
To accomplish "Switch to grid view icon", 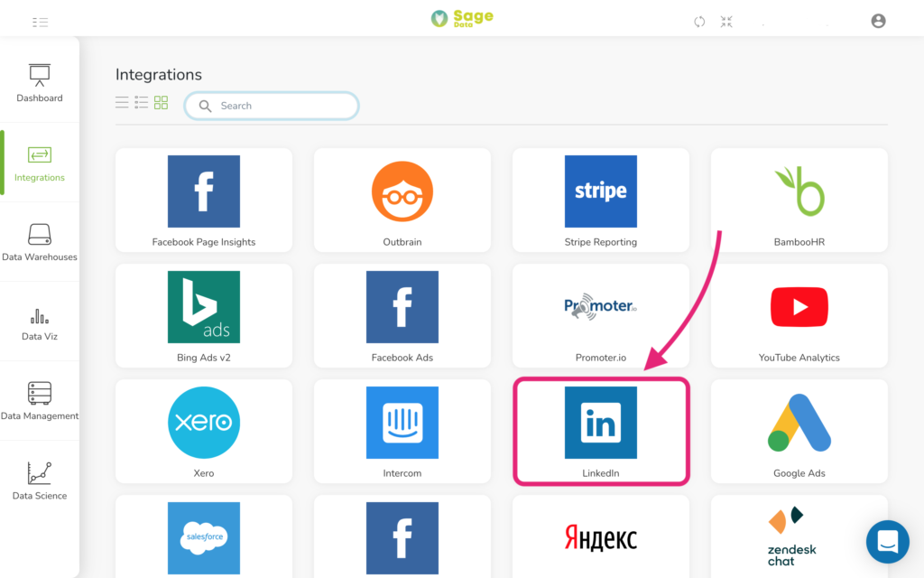I will point(161,103).
